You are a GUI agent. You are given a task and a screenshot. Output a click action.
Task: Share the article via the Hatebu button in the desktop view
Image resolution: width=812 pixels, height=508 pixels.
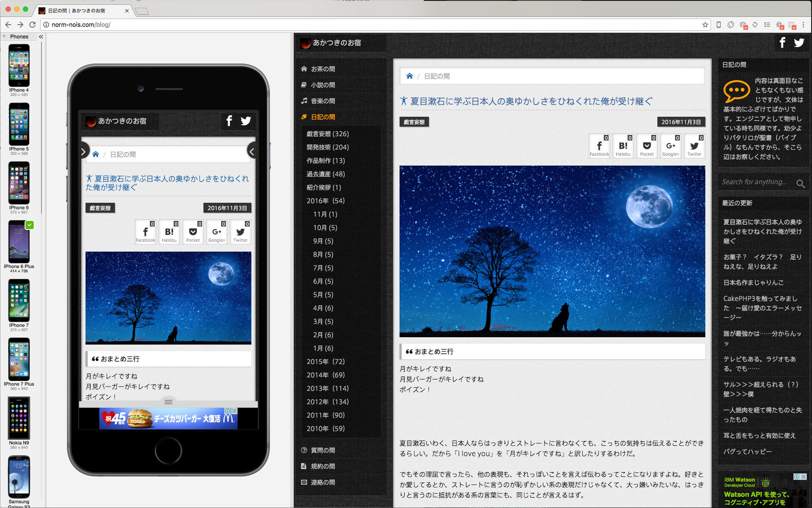pos(623,147)
